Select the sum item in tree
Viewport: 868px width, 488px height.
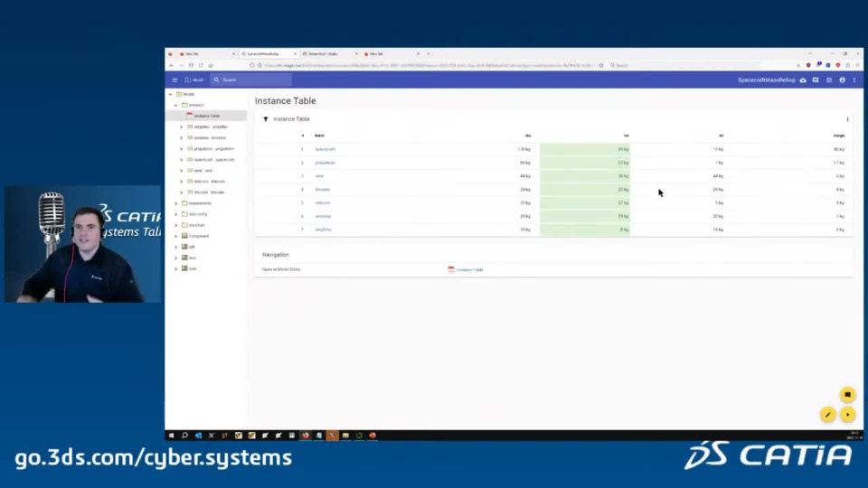click(x=192, y=269)
